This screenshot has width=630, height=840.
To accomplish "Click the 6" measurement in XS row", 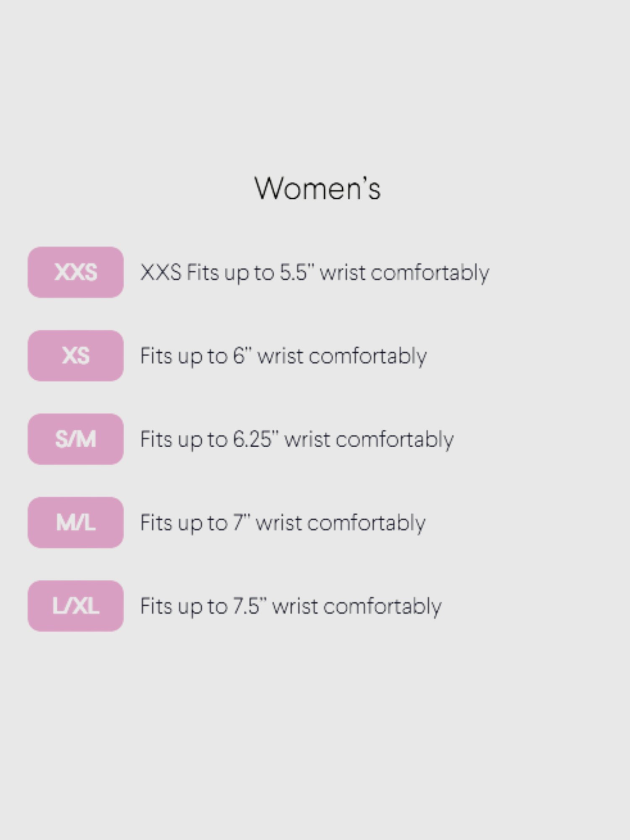I will tap(242, 356).
